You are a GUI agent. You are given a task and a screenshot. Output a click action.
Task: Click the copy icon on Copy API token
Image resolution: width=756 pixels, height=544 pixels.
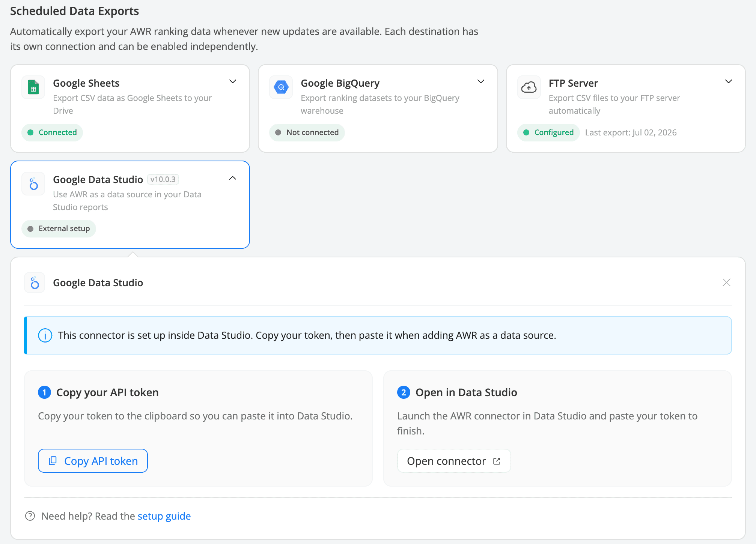coord(53,461)
